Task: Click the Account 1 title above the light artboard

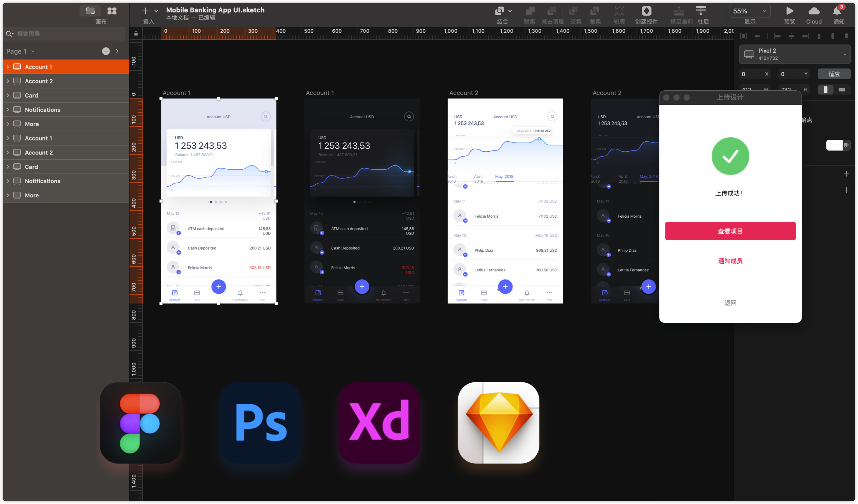Action: tap(177, 93)
